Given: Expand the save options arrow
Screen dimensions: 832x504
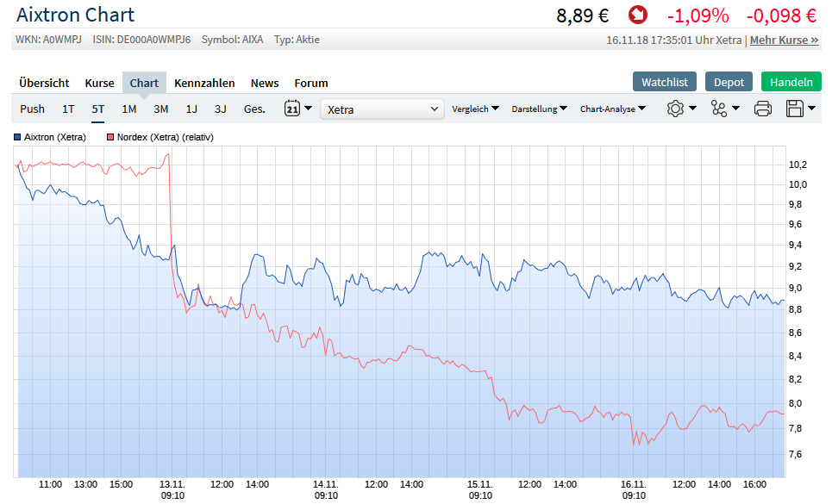Looking at the screenshot, I should pyautogui.click(x=812, y=108).
